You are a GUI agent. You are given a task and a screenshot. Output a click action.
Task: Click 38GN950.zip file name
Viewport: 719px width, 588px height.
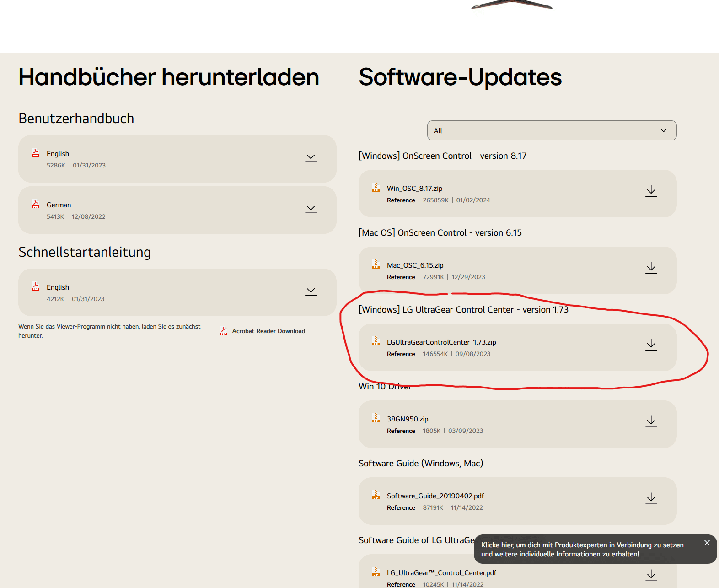coord(408,419)
